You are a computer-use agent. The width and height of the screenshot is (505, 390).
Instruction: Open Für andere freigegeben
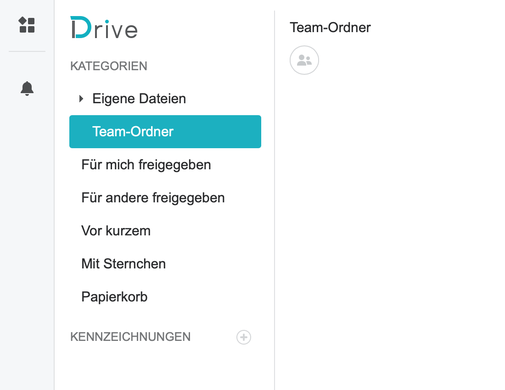tap(153, 198)
